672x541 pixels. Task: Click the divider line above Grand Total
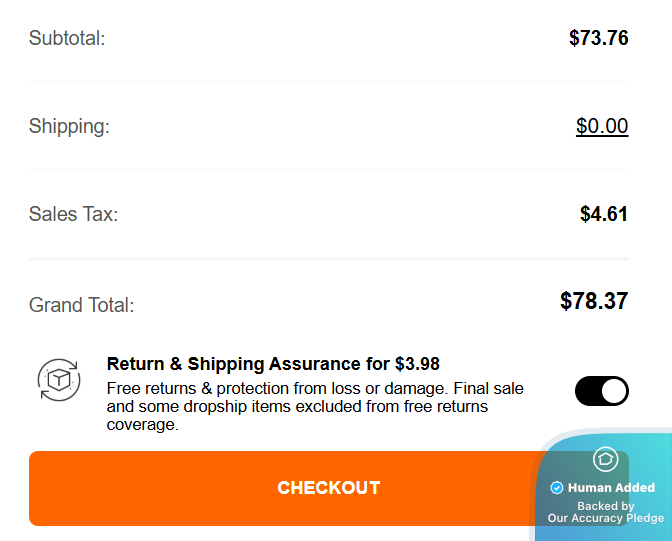[x=328, y=259]
